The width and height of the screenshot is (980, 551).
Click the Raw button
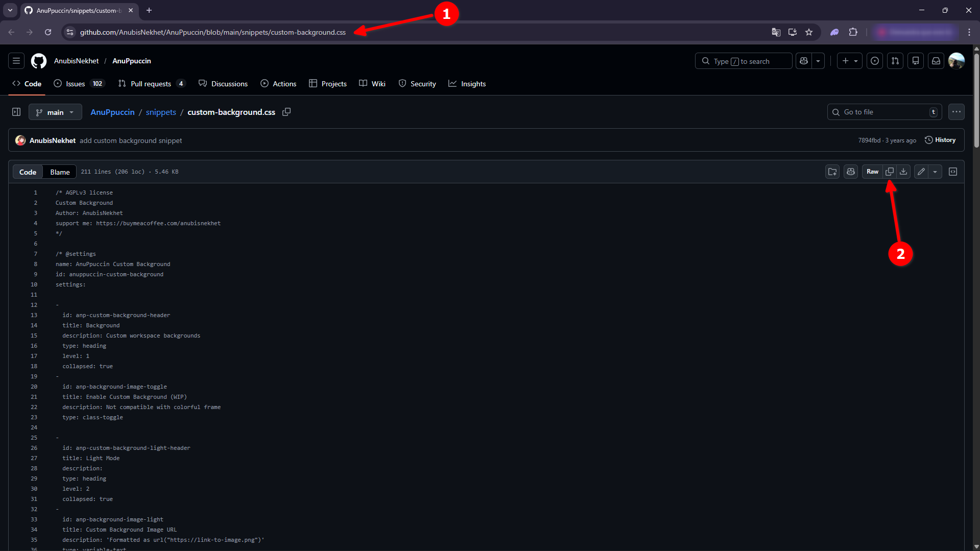pos(872,172)
